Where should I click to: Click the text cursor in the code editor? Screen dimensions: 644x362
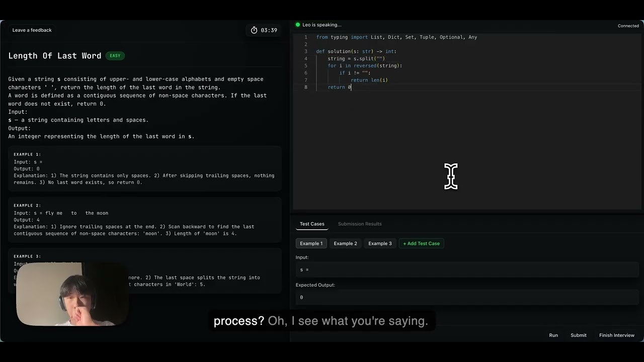pyautogui.click(x=451, y=176)
